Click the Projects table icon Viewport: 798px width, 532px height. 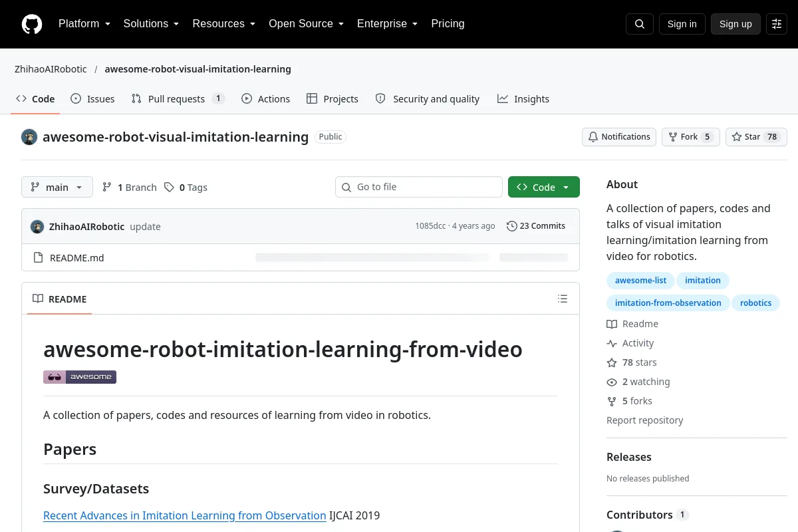coord(312,98)
